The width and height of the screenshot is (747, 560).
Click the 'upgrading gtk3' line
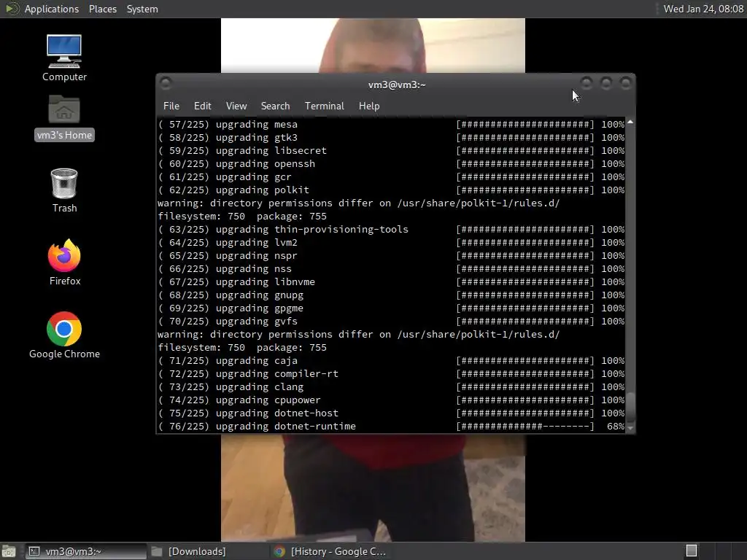pyautogui.click(x=391, y=138)
